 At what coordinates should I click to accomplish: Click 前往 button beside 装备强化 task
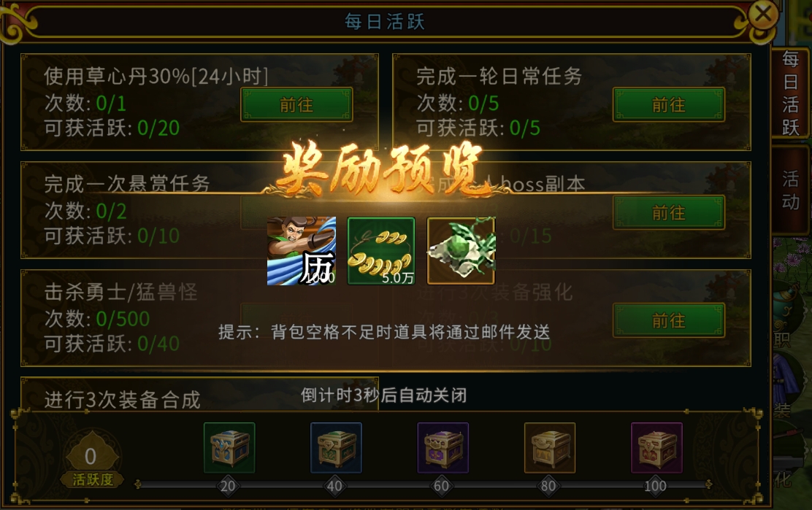point(669,321)
